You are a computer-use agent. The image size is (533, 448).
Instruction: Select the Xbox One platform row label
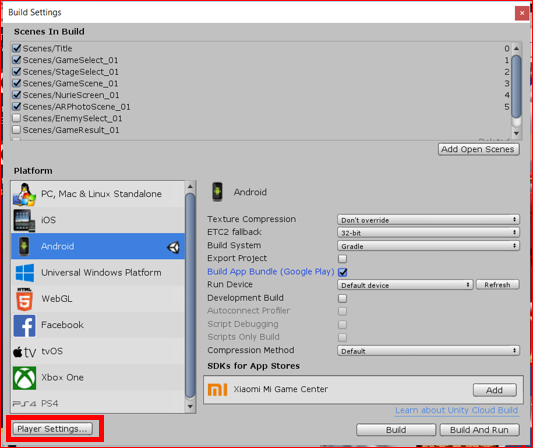point(62,378)
